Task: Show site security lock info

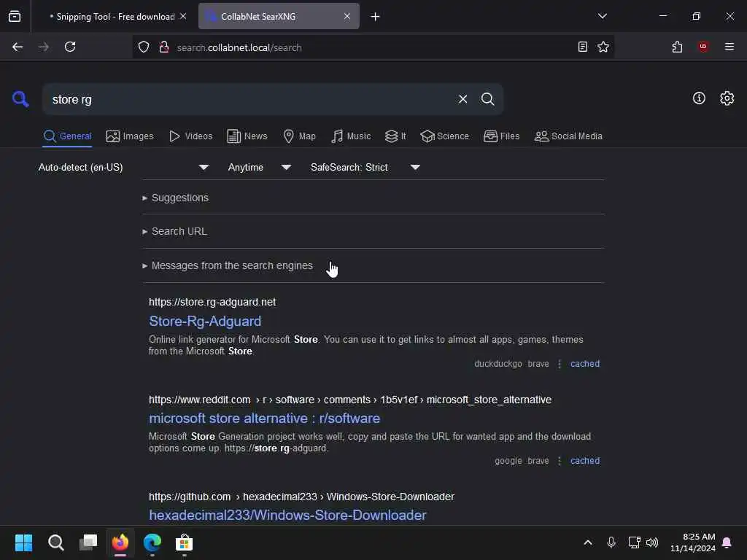Action: click(164, 47)
